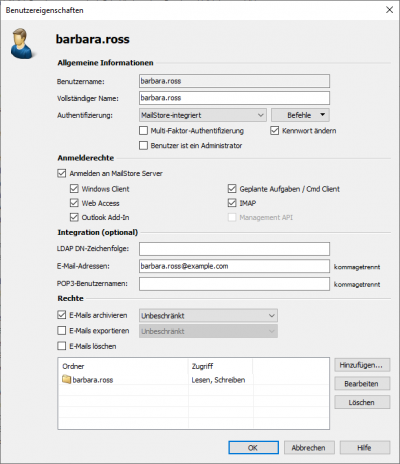Open Hilfe for user properties
Screen dimensions: 400x464
point(365,448)
